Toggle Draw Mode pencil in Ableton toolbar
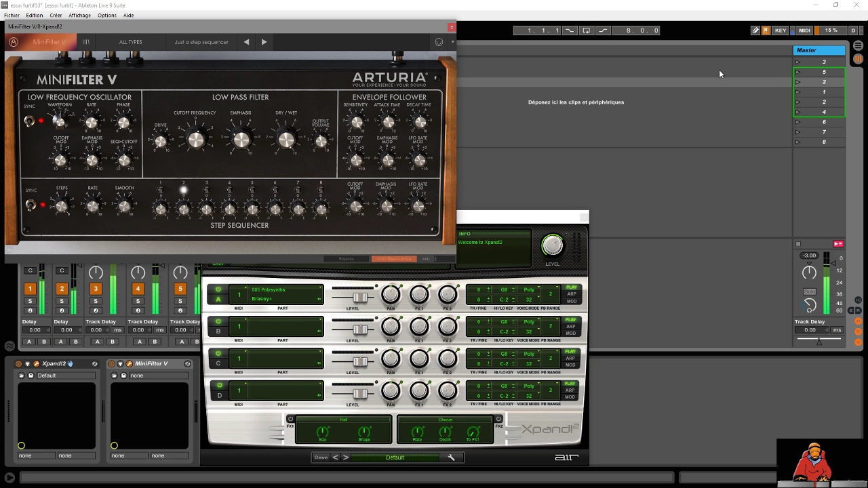Image resolution: width=868 pixels, height=488 pixels. (x=755, y=30)
